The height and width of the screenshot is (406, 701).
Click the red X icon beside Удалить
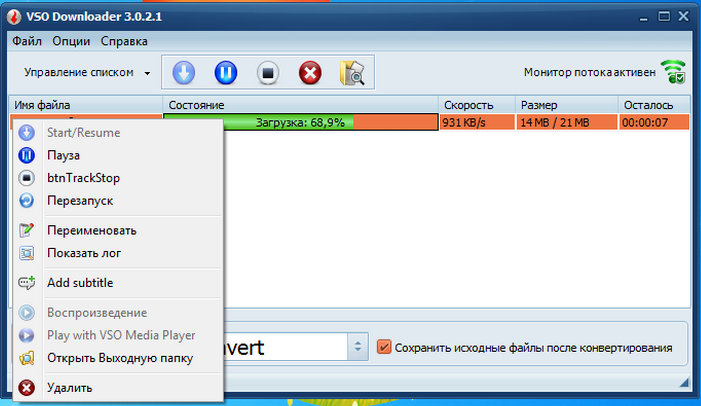tap(26, 388)
